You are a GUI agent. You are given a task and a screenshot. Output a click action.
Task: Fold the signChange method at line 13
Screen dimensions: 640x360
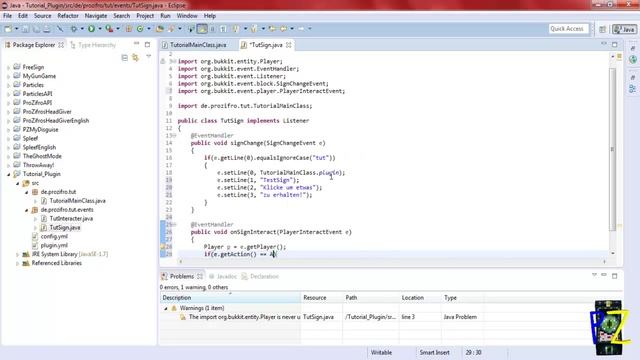click(175, 136)
